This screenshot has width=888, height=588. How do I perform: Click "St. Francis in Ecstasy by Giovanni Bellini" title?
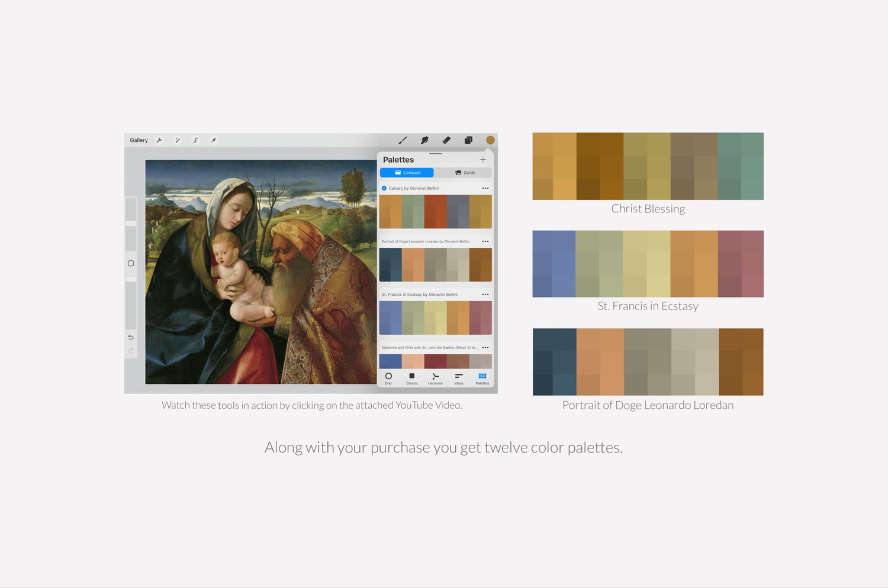(420, 295)
